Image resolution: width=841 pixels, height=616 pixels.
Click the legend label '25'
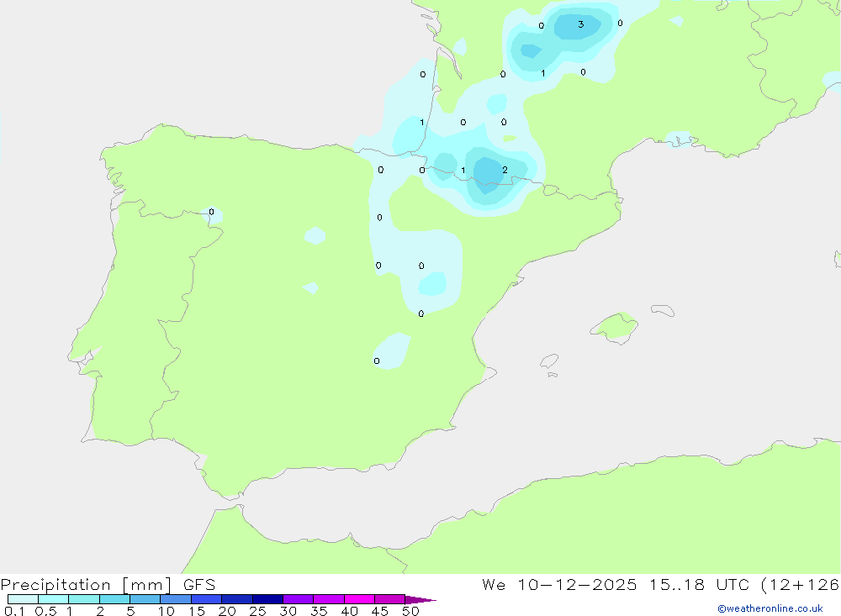tap(257, 611)
